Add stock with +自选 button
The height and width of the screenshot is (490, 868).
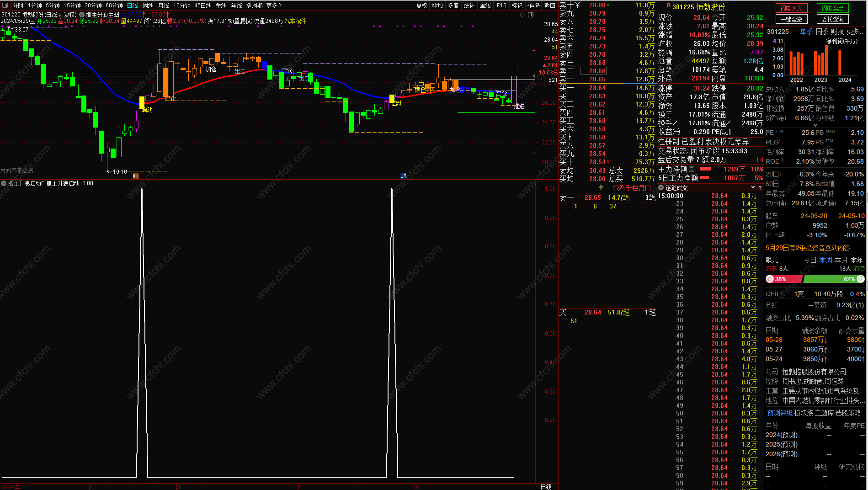tap(533, 5)
